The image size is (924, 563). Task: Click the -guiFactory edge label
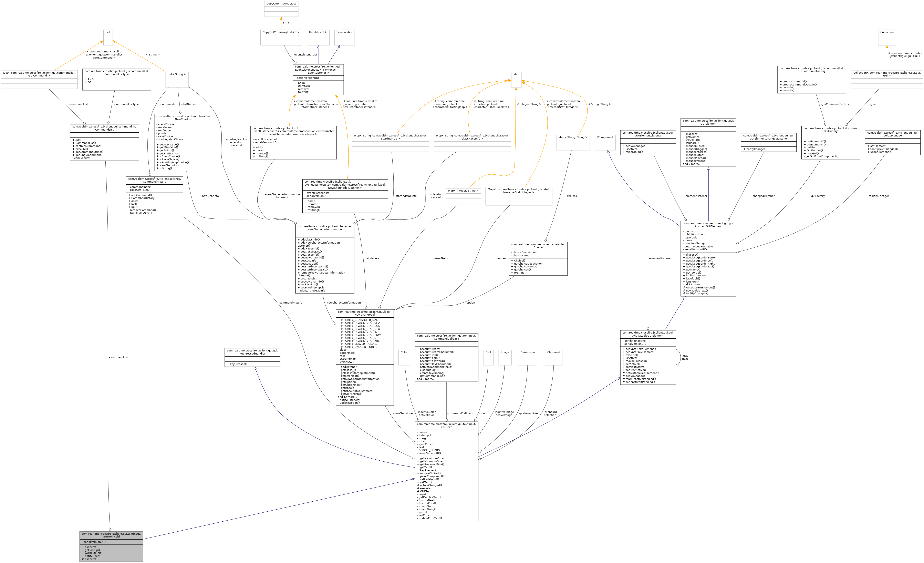tap(817, 196)
